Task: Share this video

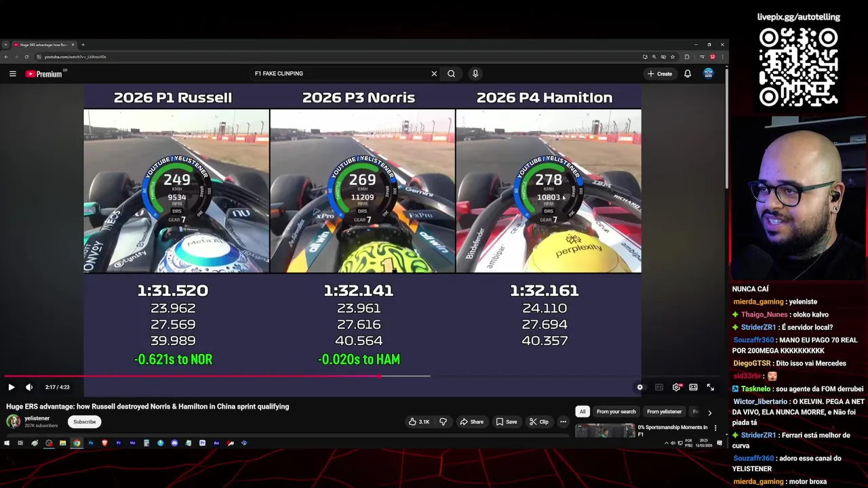Action: point(471,422)
